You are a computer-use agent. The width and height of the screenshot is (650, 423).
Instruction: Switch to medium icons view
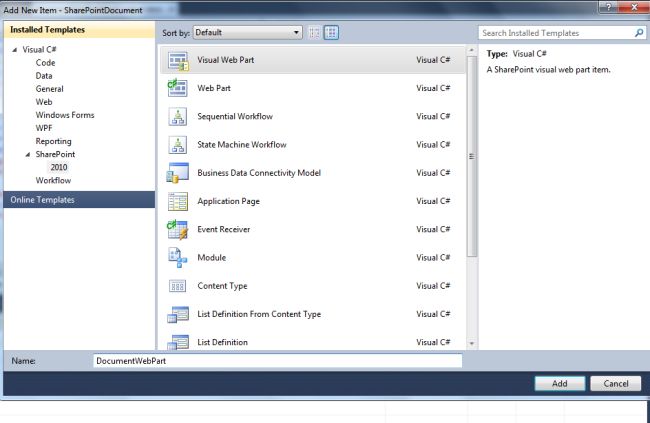coord(331,33)
